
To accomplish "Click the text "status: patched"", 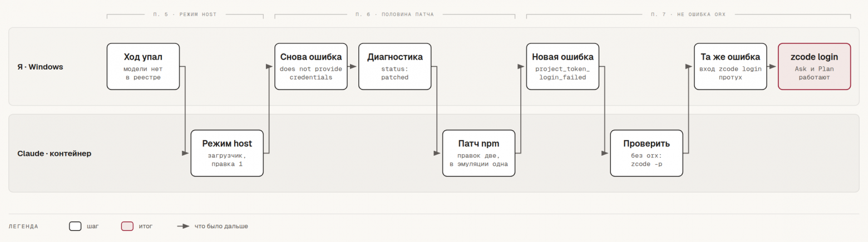I will coord(395,73).
